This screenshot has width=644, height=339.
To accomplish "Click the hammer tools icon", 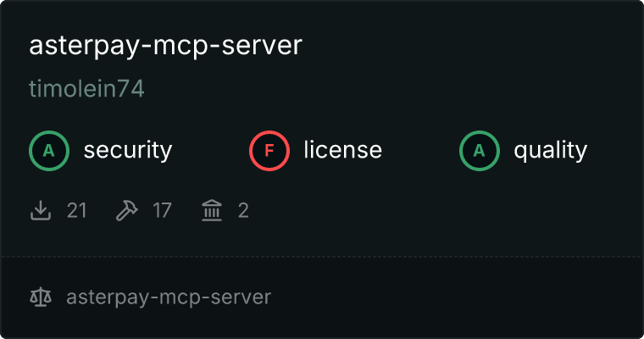I will 126,210.
